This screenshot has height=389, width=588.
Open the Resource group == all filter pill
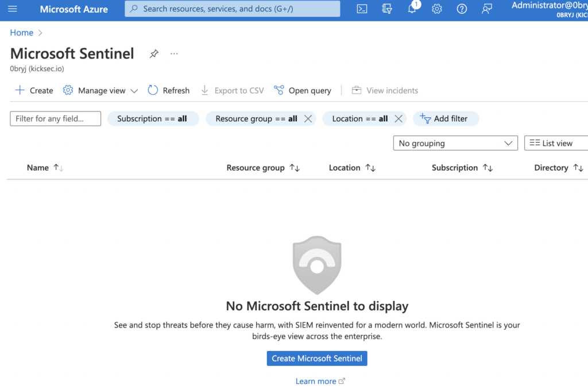[x=256, y=118]
